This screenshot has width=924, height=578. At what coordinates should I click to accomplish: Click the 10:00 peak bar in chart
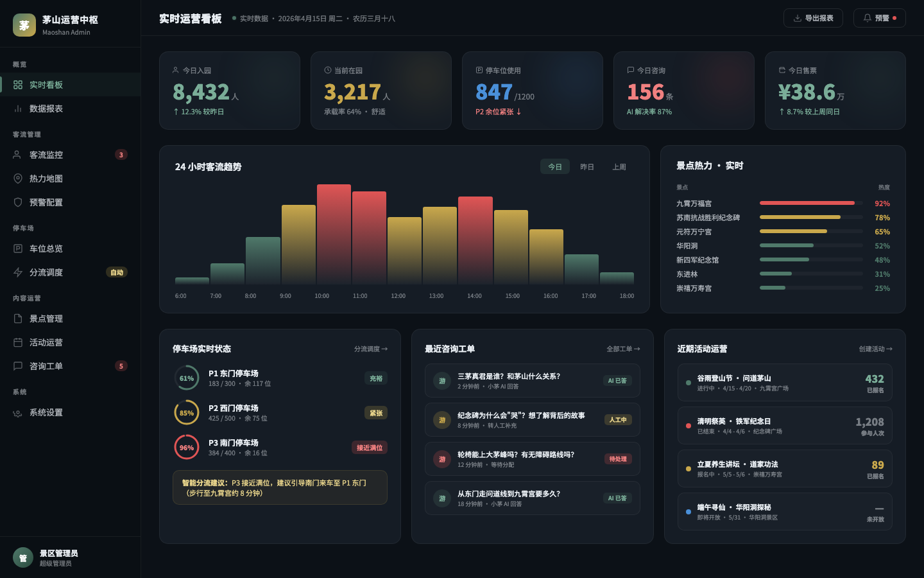pyautogui.click(x=334, y=234)
